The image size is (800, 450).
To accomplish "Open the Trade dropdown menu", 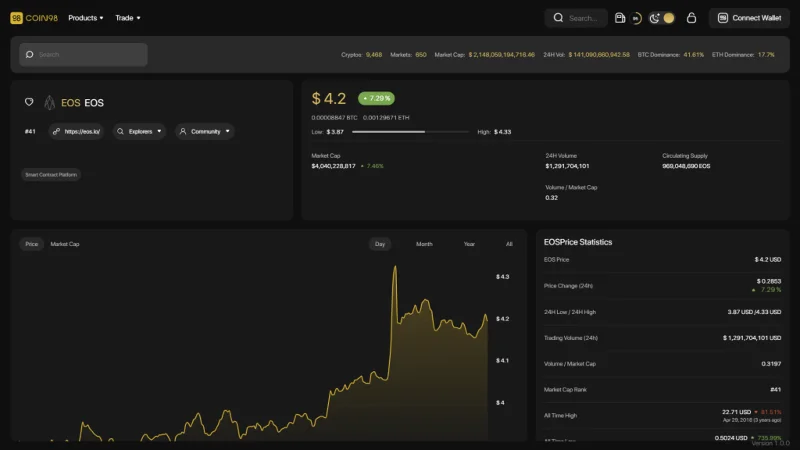I will tap(128, 18).
